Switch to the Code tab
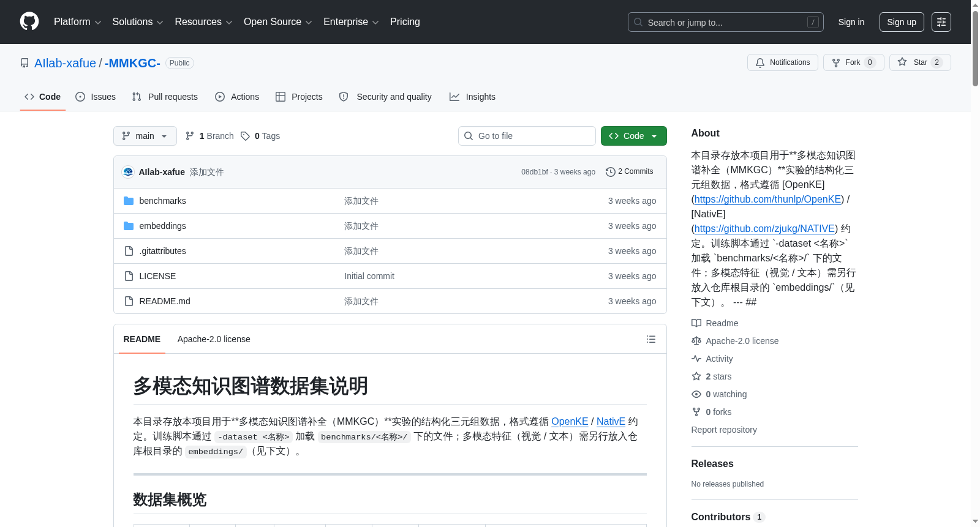The height and width of the screenshot is (527, 980). pyautogui.click(x=43, y=97)
